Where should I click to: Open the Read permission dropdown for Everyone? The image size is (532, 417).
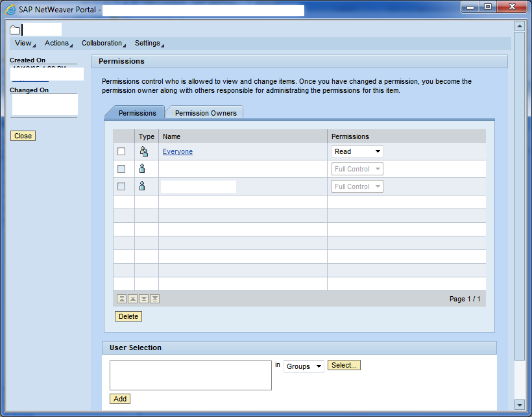[x=357, y=151]
